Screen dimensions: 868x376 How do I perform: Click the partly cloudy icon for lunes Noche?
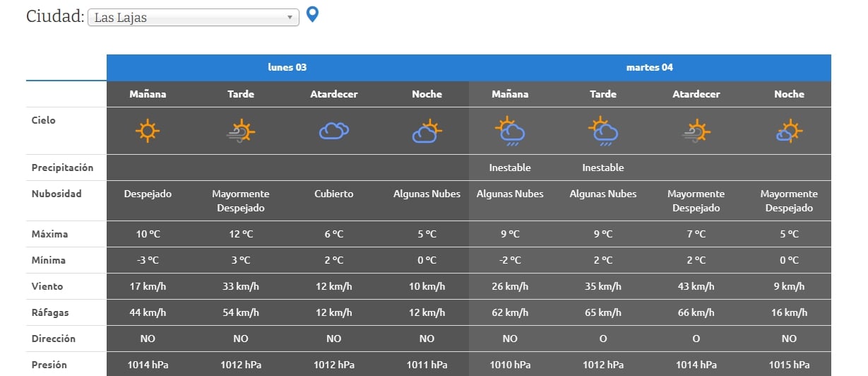[427, 131]
